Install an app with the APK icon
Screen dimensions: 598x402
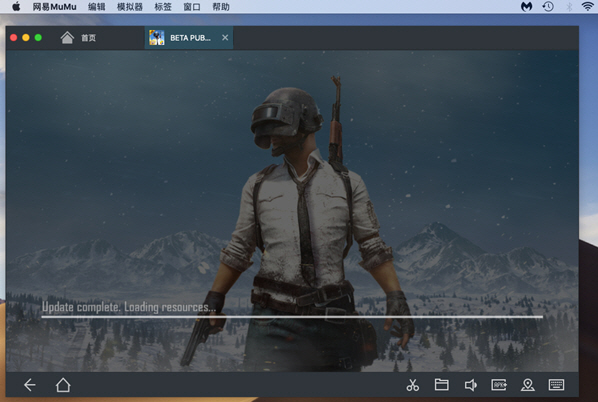tap(499, 385)
